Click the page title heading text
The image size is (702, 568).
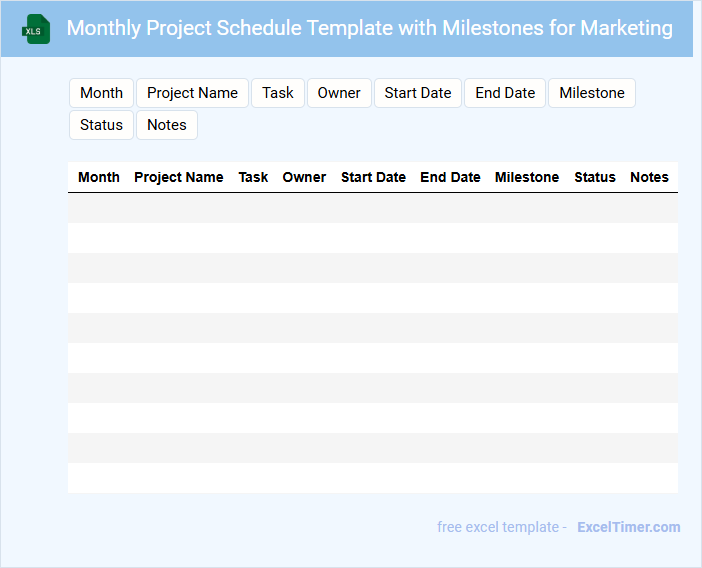pyautogui.click(x=369, y=28)
